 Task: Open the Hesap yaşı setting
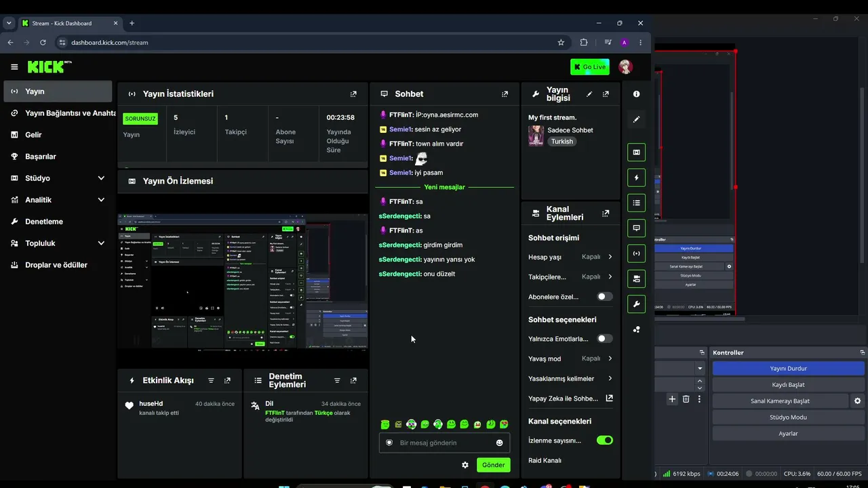coord(570,257)
